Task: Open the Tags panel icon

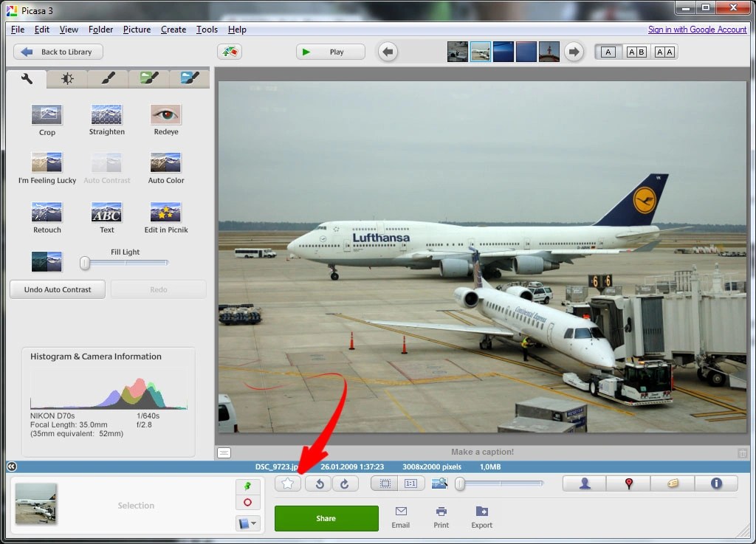Action: point(673,483)
